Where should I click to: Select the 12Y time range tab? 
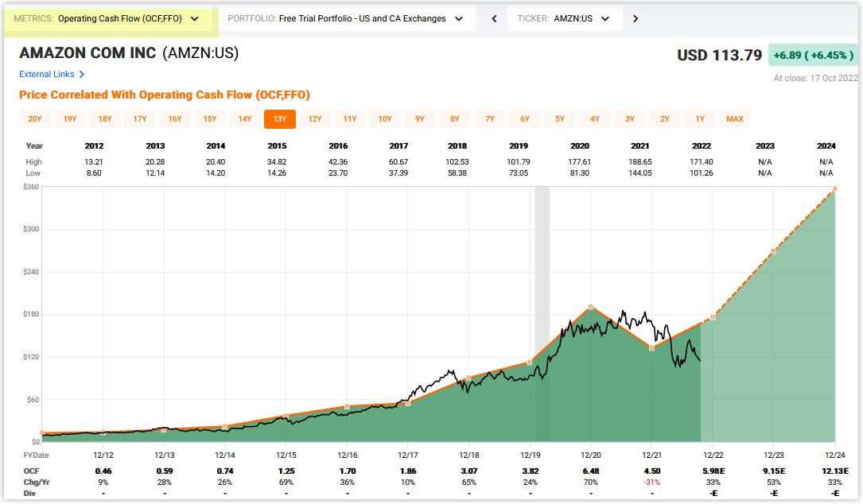(x=315, y=119)
